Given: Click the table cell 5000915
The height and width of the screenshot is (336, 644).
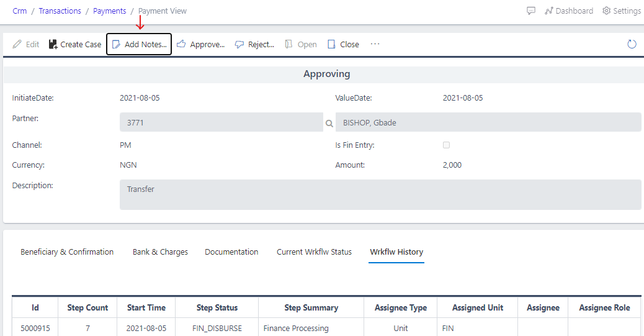Looking at the screenshot, I should [x=35, y=328].
